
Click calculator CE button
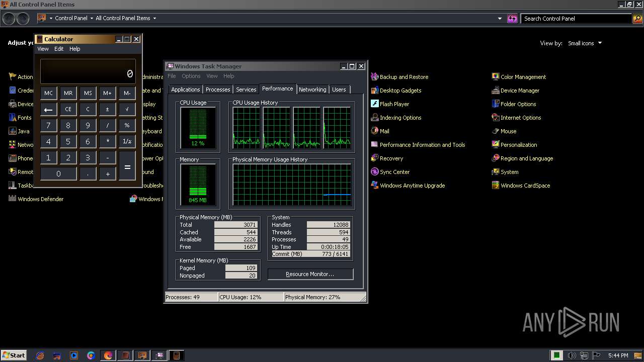68,109
